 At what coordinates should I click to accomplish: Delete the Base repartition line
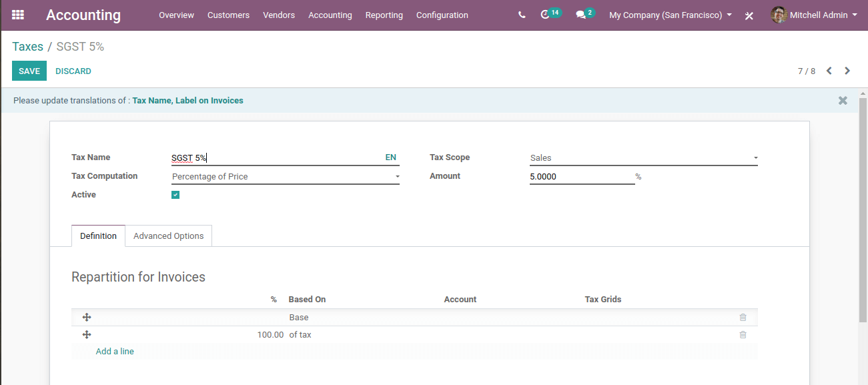click(x=743, y=318)
